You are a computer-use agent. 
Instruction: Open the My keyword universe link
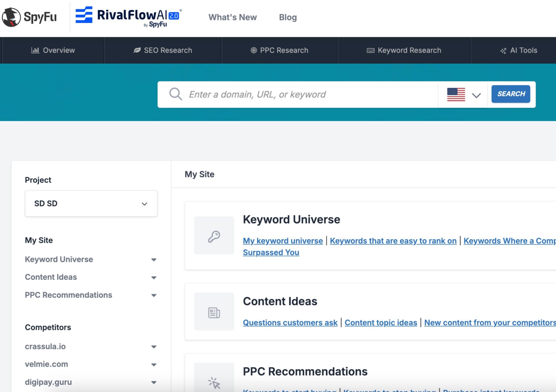click(283, 241)
